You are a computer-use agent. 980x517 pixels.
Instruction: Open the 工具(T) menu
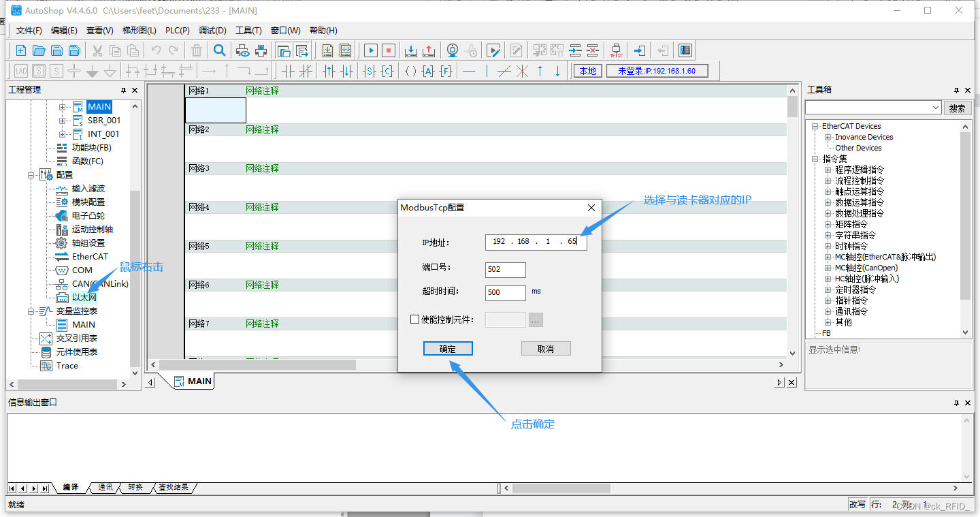248,30
